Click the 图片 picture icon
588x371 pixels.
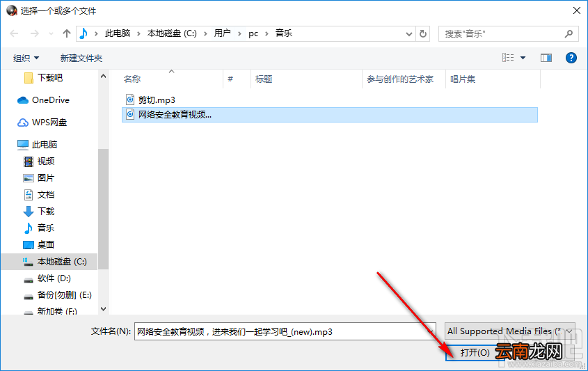(x=29, y=178)
